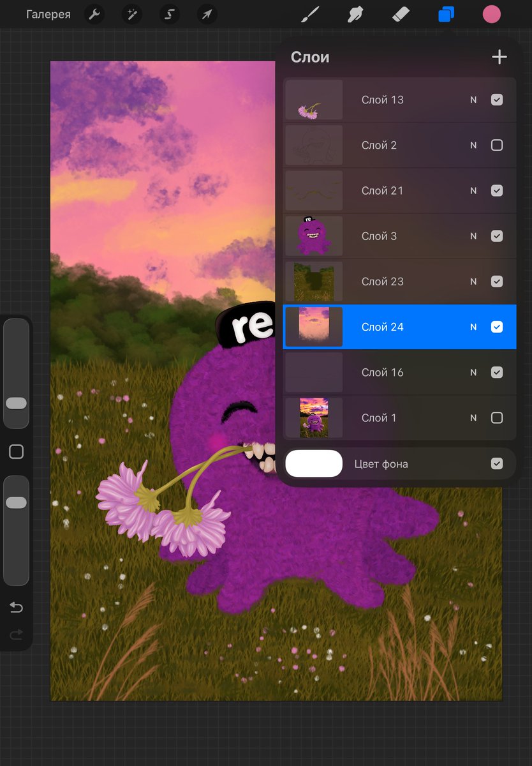Select the layer named Слой 16
Viewport: 532px width, 766px height.
tap(383, 372)
